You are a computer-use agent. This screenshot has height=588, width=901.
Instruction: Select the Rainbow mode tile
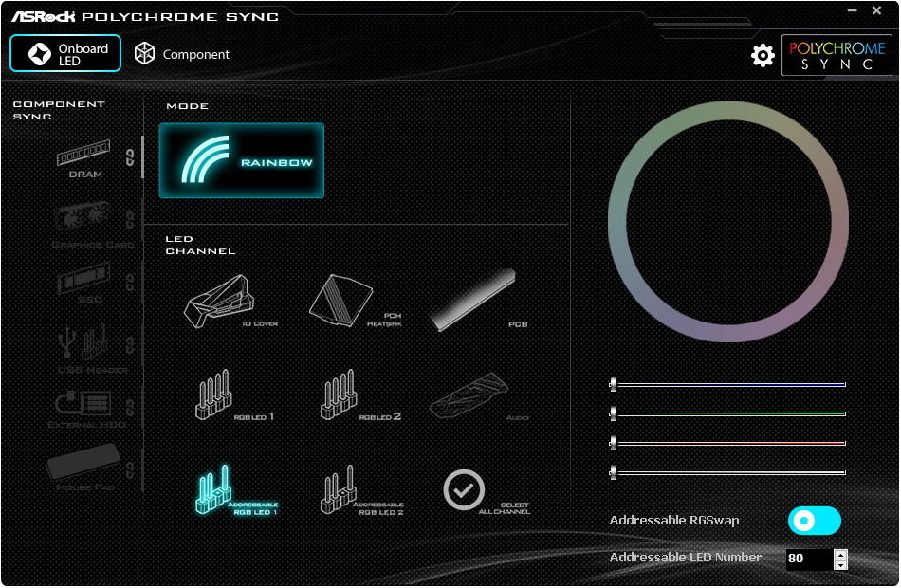tap(241, 161)
